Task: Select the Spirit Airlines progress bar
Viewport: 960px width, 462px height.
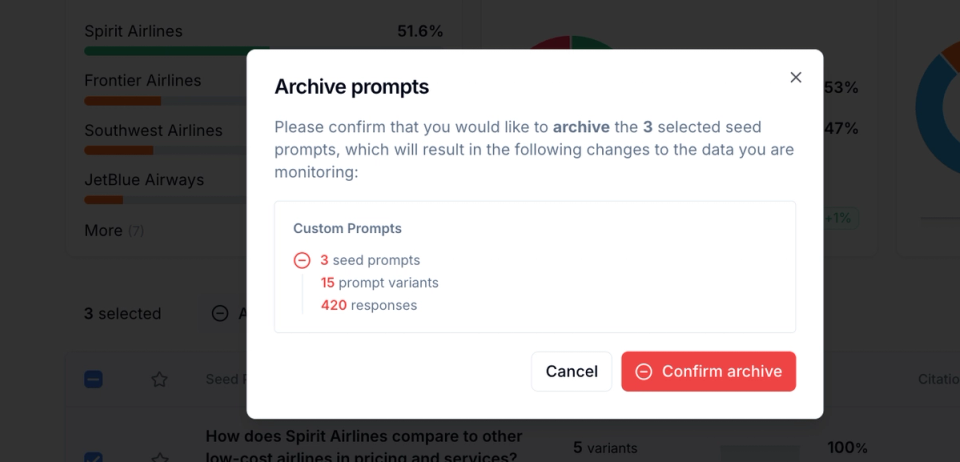Action: pyautogui.click(x=176, y=51)
